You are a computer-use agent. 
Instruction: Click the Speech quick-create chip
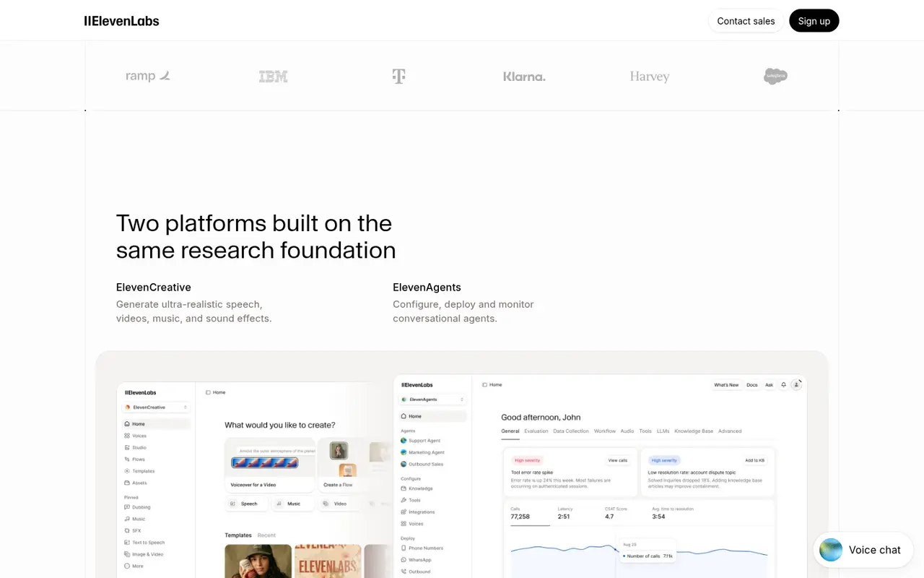[246, 504]
